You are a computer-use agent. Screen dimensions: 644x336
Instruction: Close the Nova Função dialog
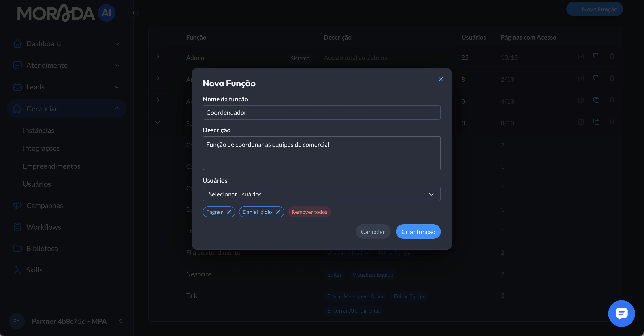[441, 79]
